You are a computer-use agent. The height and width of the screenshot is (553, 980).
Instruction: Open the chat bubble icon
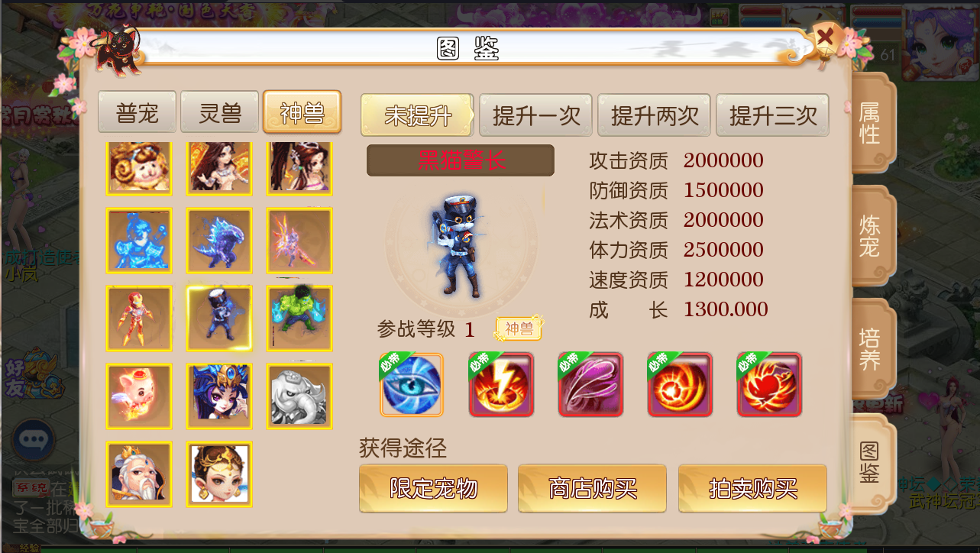coord(33,441)
